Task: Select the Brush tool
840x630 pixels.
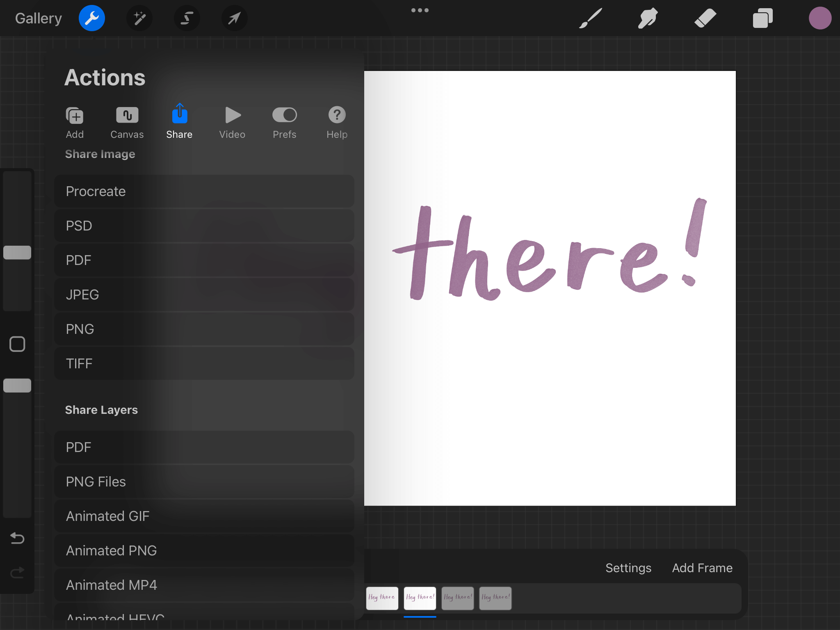Action: click(591, 18)
